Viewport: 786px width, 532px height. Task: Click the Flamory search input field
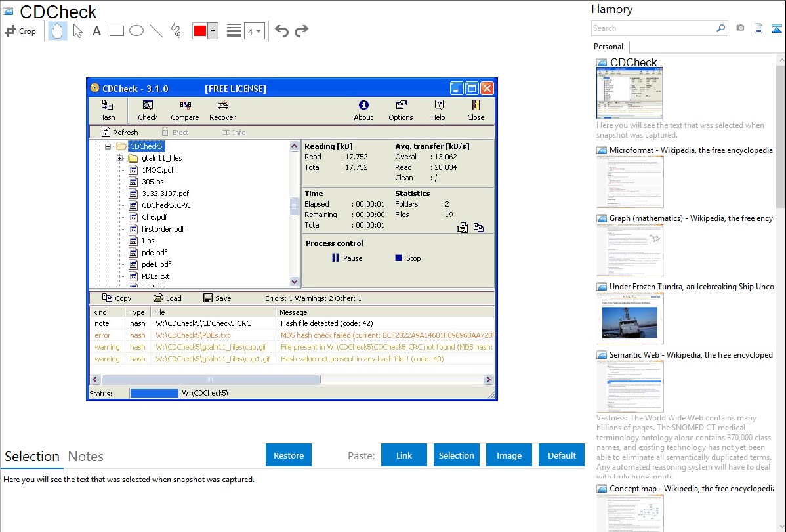653,28
